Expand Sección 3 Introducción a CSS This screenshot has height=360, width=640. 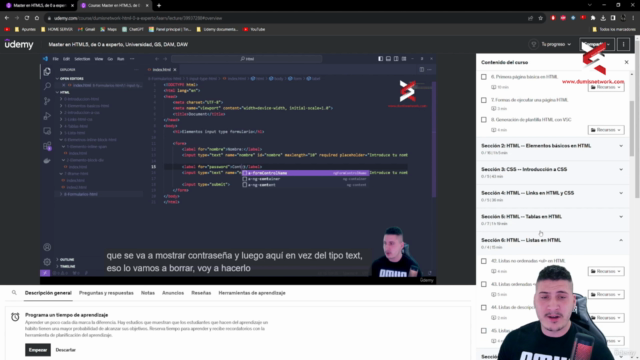[553, 173]
